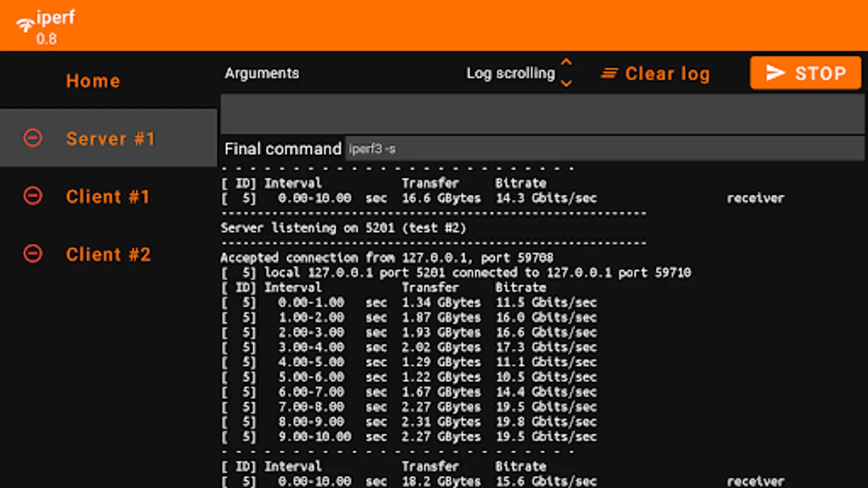This screenshot has width=868, height=488.
Task: Click the Log scrolling label
Action: tap(510, 73)
